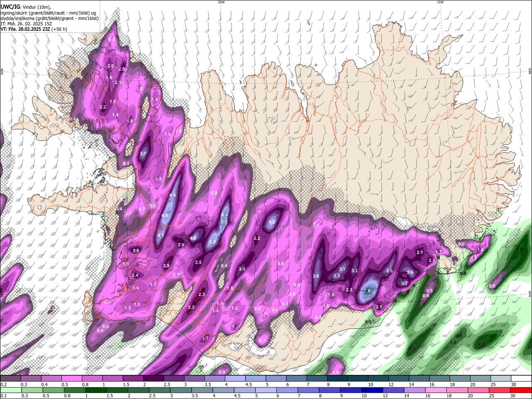Pick snow legend swatch between 14 and 16

420,379
